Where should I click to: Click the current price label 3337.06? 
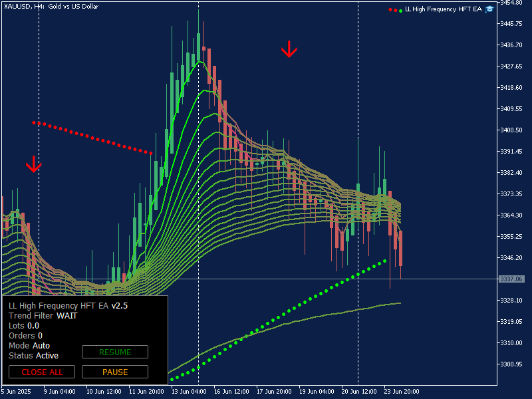[511, 279]
